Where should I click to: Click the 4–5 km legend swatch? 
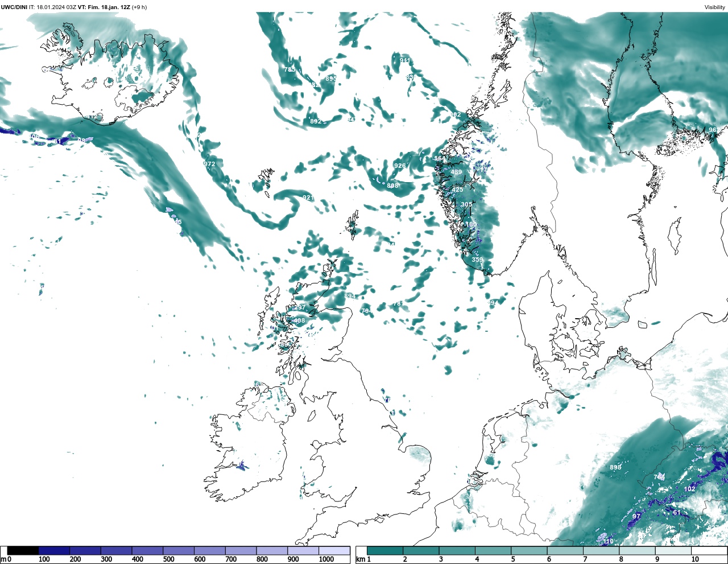[x=493, y=551]
